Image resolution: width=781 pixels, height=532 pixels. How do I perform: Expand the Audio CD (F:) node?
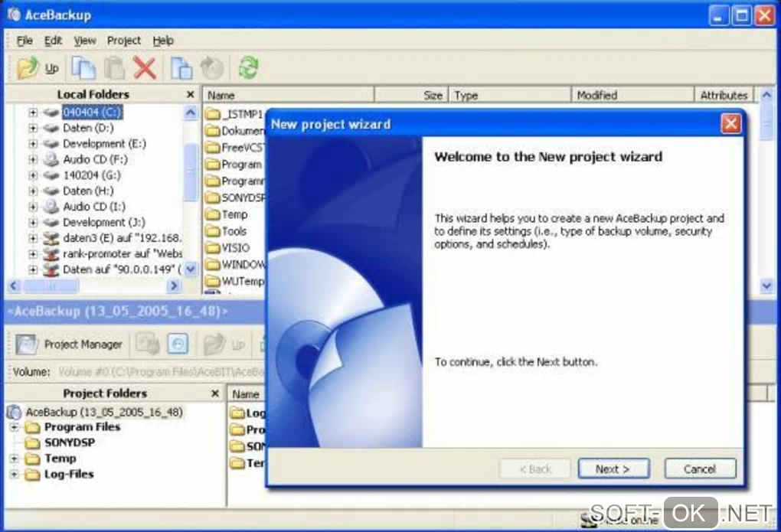(x=33, y=159)
